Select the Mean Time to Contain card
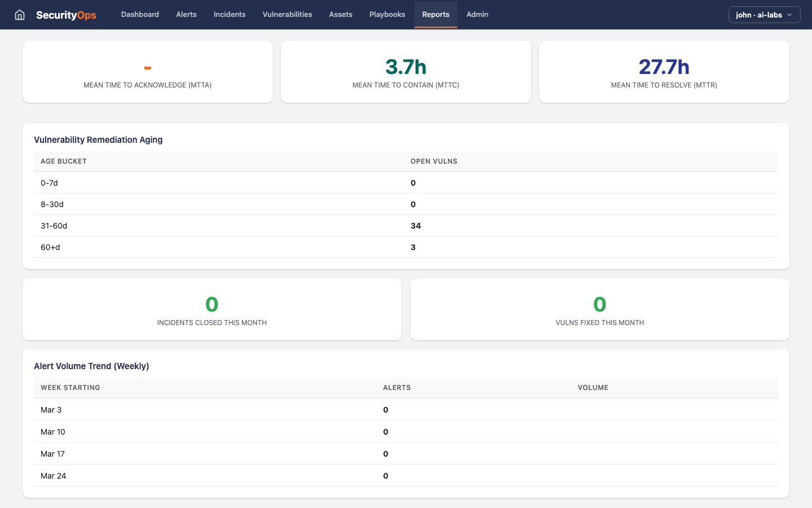 coord(405,71)
